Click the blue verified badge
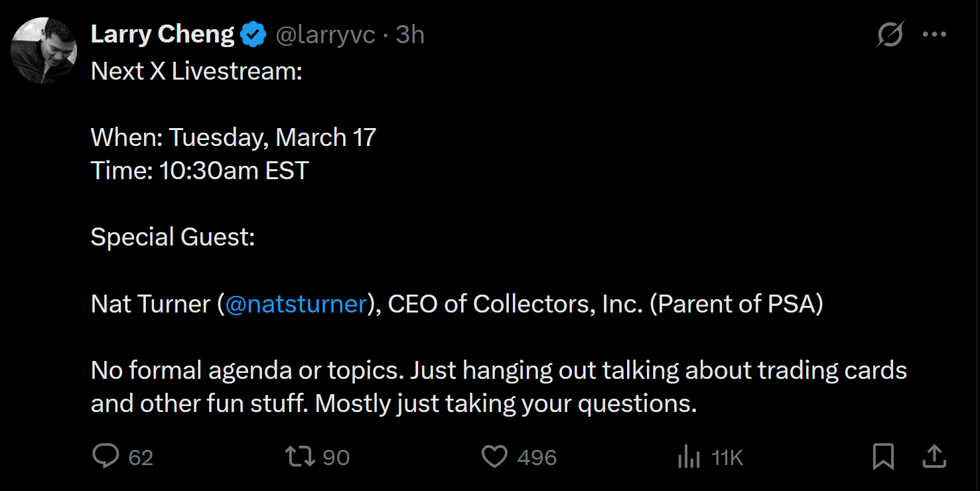 [253, 35]
